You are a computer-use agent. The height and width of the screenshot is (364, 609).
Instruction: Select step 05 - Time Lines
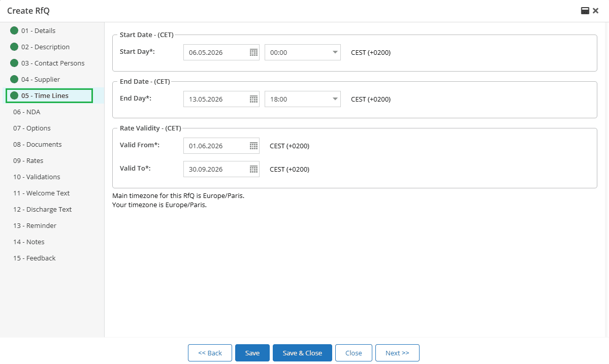(x=45, y=96)
